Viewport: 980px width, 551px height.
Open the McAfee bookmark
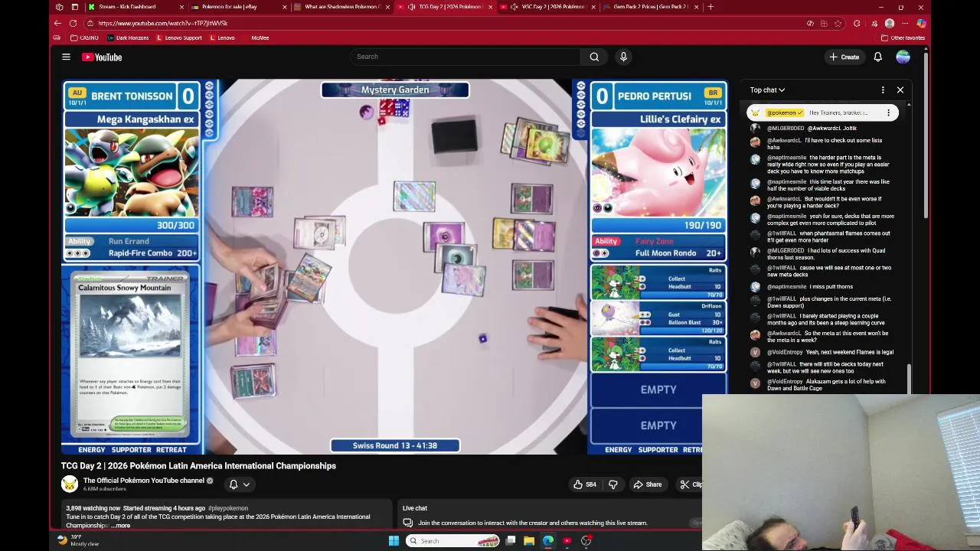[260, 37]
